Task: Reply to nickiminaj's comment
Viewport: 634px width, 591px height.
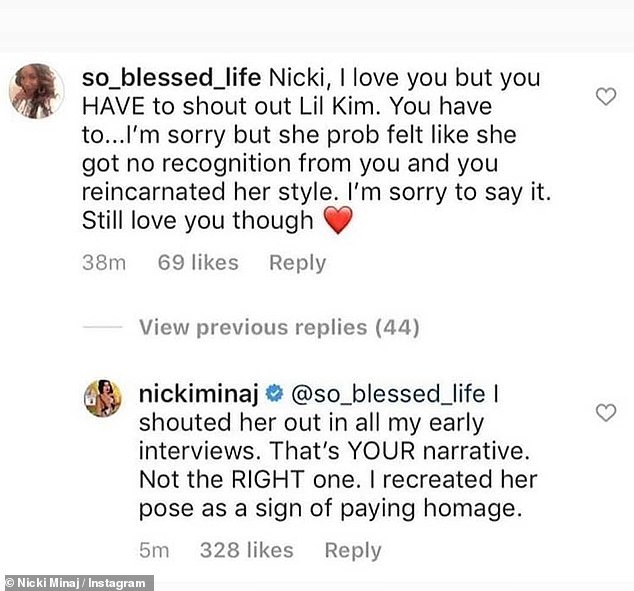Action: [x=353, y=550]
